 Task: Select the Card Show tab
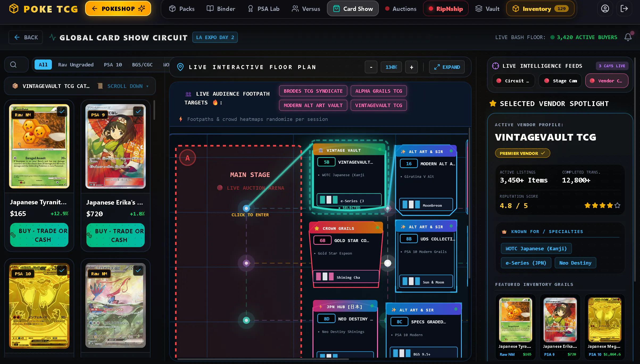coord(353,9)
